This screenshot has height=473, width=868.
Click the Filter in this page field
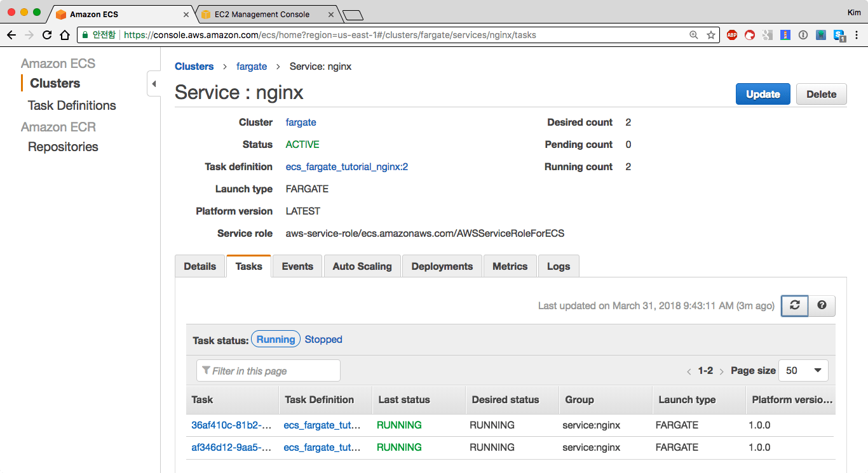click(268, 371)
